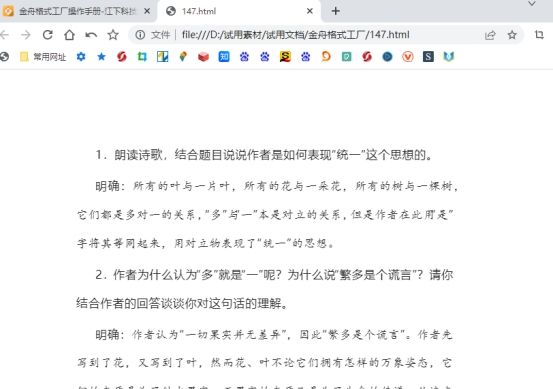Open the globe bookmark at bookmarks bar start
553x389 pixels.
click(4, 56)
